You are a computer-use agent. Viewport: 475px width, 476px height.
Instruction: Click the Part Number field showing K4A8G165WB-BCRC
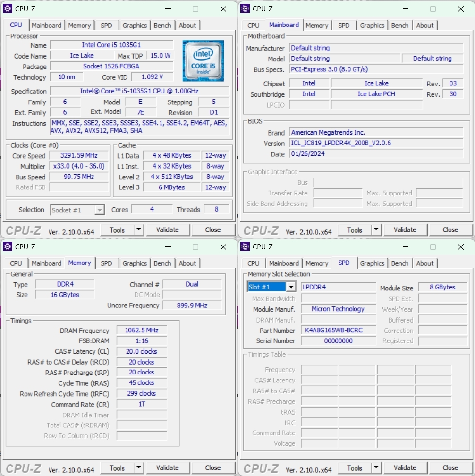tap(338, 331)
